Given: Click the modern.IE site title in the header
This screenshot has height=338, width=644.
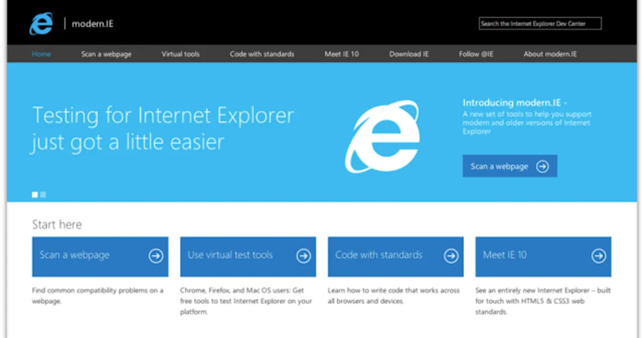Looking at the screenshot, I should point(92,24).
